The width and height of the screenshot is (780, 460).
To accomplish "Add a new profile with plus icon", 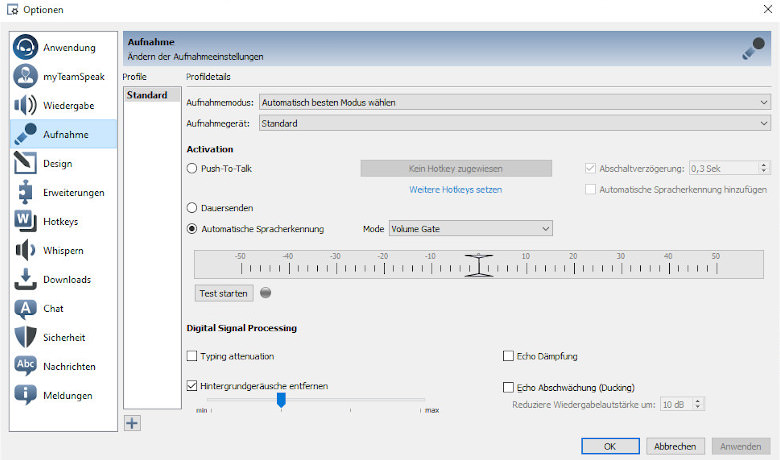I will coord(132,423).
